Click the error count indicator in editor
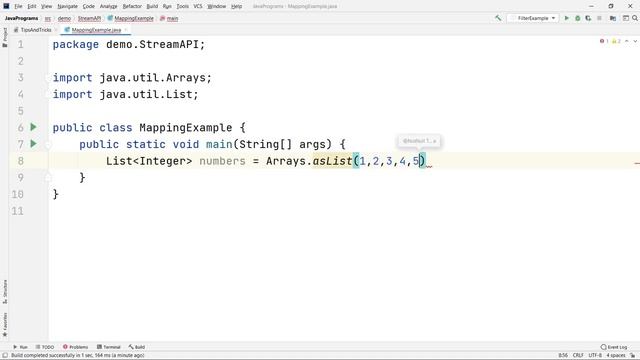640x360 pixels. click(604, 41)
